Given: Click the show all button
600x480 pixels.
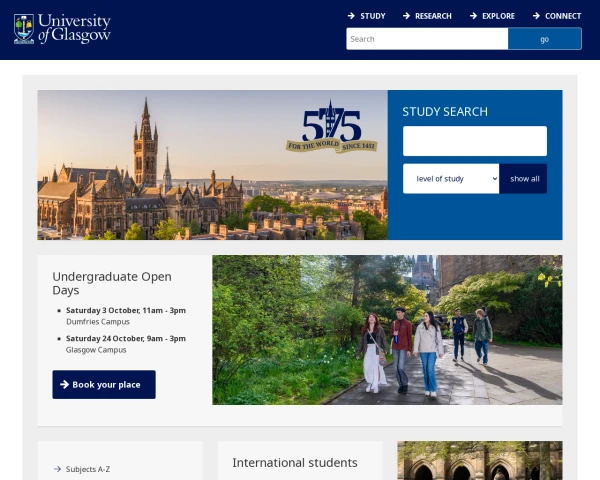Looking at the screenshot, I should (x=523, y=179).
